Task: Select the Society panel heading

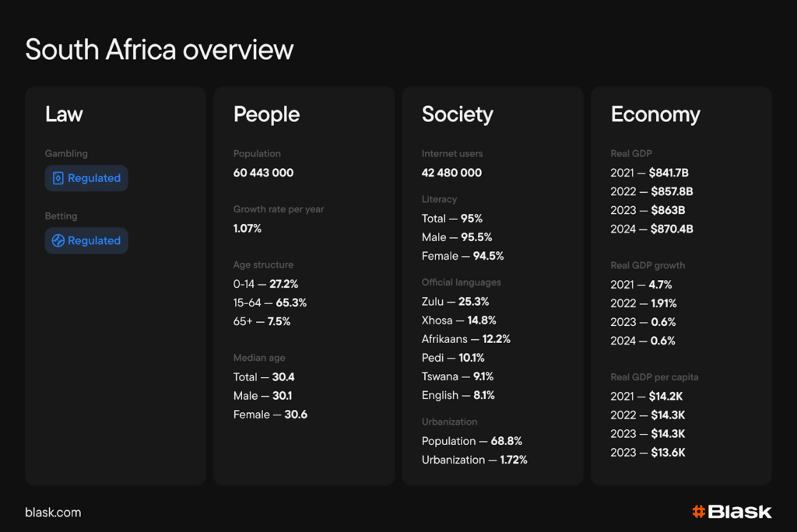Action: pos(457,114)
